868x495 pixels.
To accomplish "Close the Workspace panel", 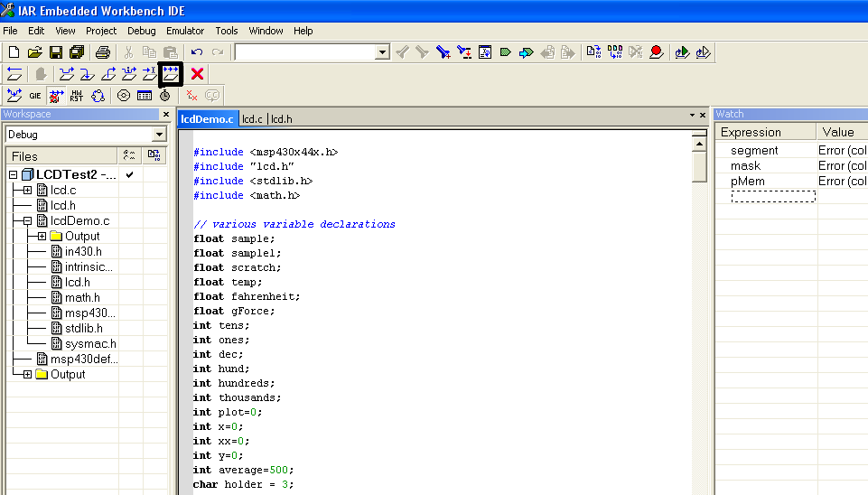I will tap(165, 115).
